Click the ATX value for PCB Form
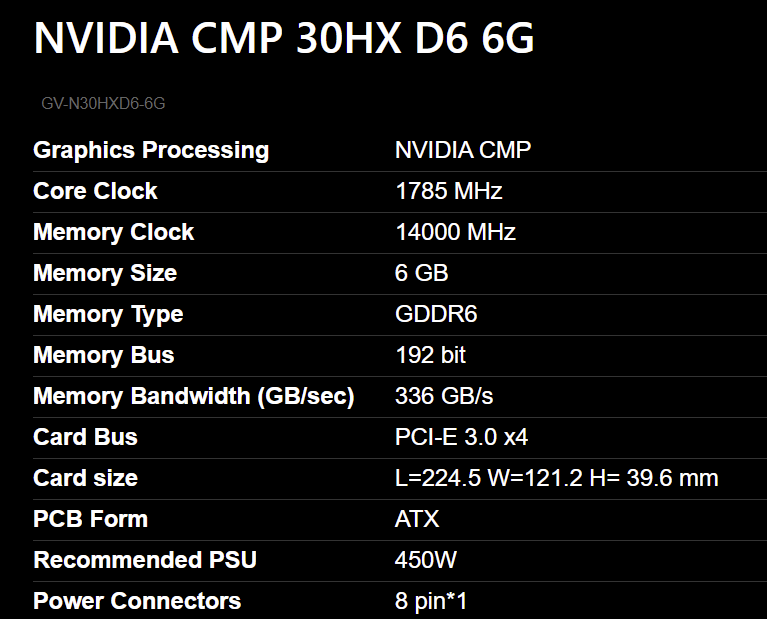This screenshot has width=767, height=619. [x=417, y=519]
